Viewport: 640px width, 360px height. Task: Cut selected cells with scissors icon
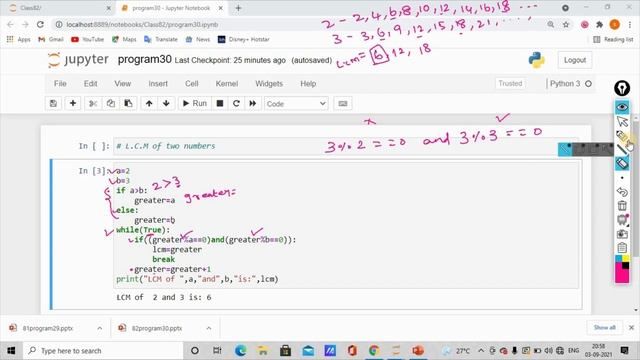click(x=93, y=104)
